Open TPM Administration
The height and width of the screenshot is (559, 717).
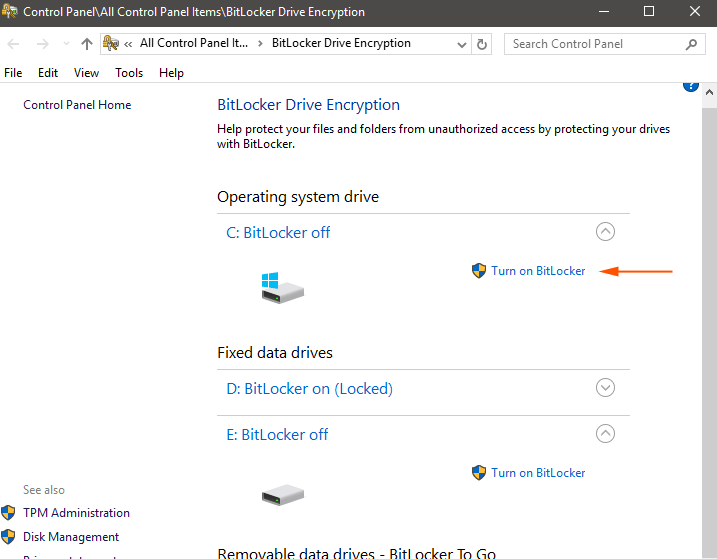[76, 513]
